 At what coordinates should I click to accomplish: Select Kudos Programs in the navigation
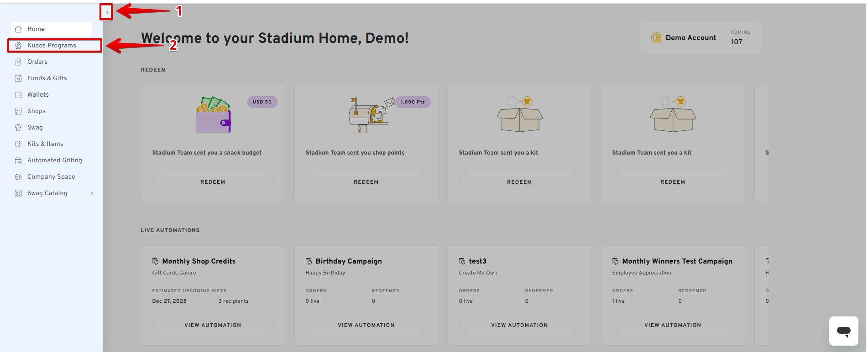tap(52, 45)
